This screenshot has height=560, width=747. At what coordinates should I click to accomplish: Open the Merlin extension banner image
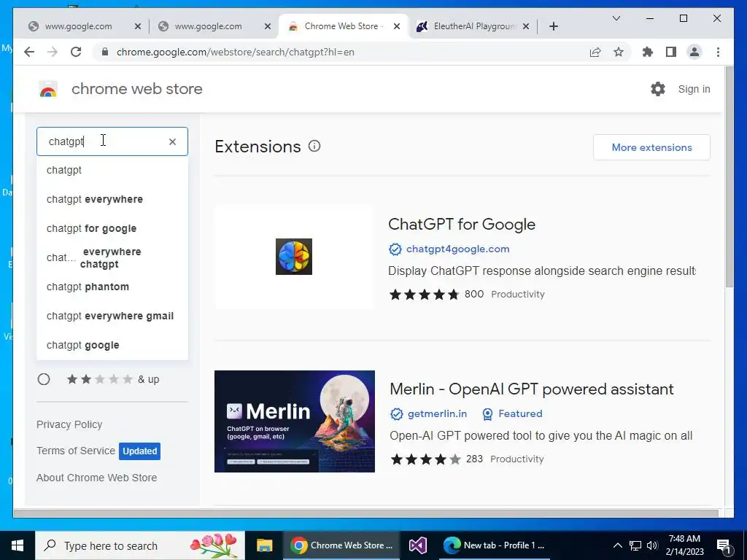(295, 421)
